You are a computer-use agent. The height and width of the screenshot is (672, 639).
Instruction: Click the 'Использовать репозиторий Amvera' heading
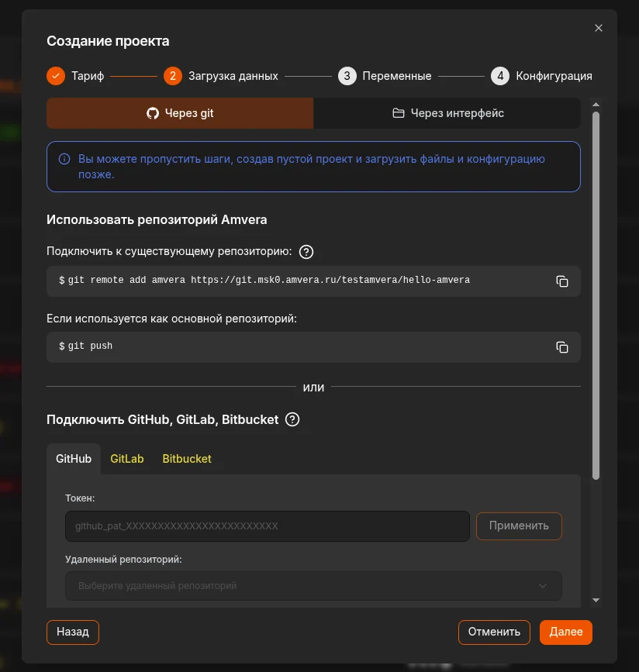157,219
